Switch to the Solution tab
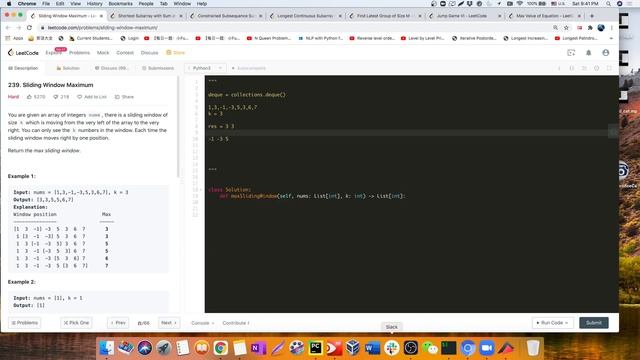This screenshot has width=640, height=360. (x=68, y=68)
